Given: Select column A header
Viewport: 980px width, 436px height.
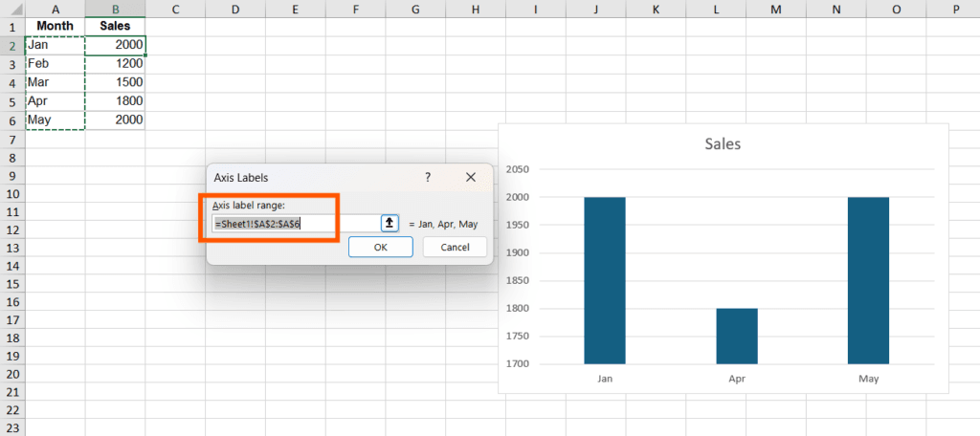Looking at the screenshot, I should (x=55, y=9).
